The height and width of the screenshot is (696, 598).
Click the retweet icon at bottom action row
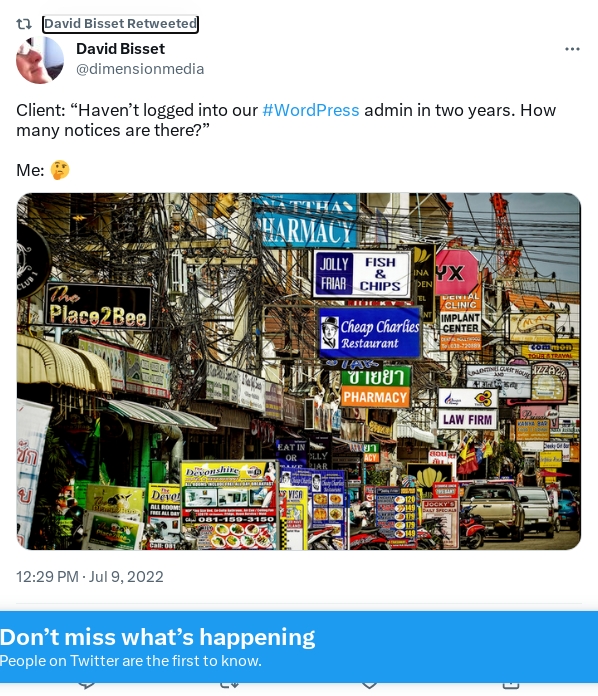pyautogui.click(x=230, y=685)
